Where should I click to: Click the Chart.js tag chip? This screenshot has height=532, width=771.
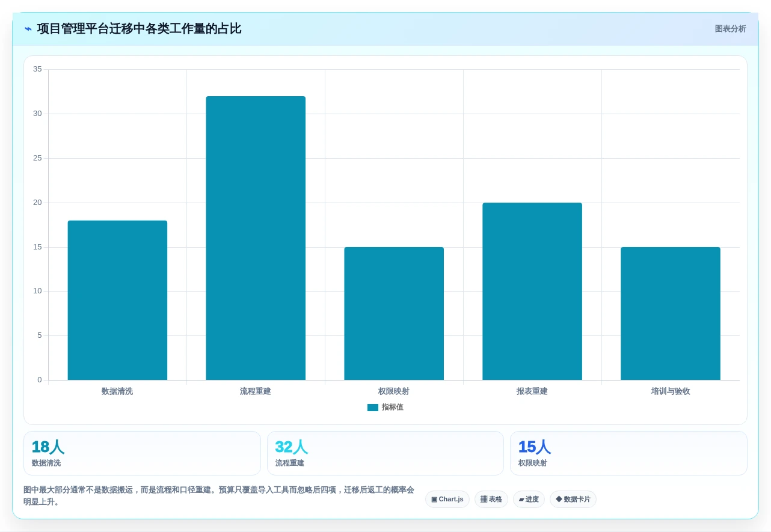coord(447,500)
